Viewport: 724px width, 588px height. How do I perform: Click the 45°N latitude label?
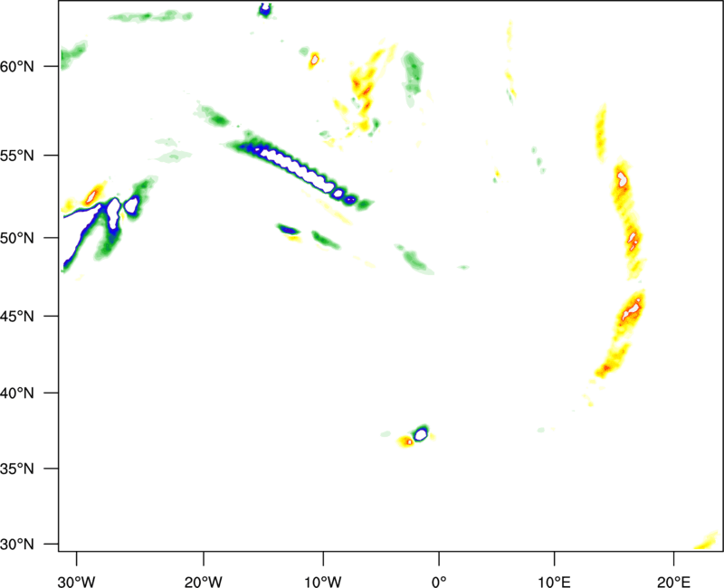click(x=17, y=316)
